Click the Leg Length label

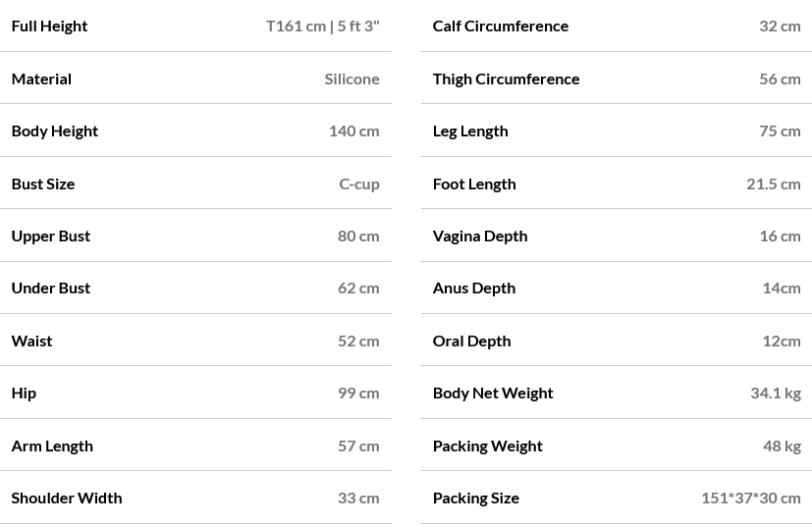coord(469,131)
